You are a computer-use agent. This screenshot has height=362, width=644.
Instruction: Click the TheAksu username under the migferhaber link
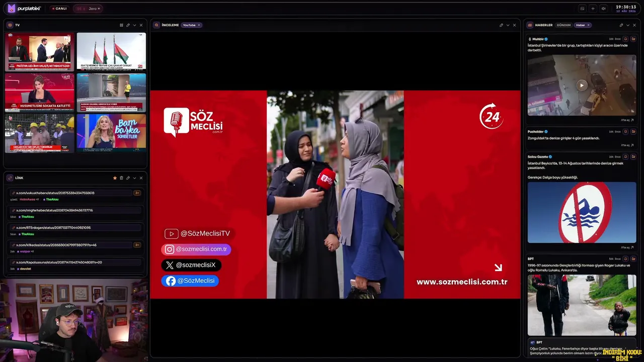[28, 217]
